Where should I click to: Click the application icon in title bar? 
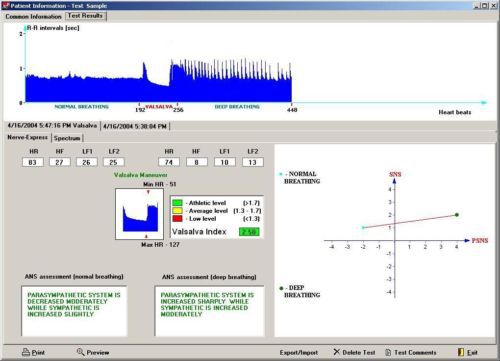pos(5,5)
